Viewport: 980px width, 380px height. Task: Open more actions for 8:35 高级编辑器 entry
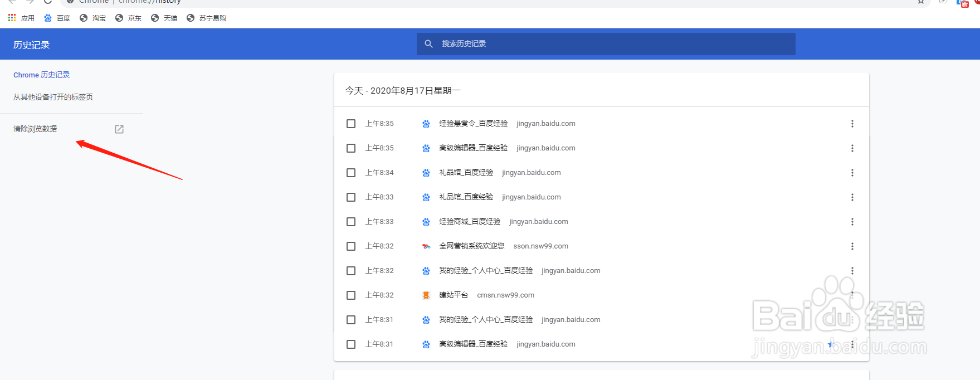(x=852, y=148)
